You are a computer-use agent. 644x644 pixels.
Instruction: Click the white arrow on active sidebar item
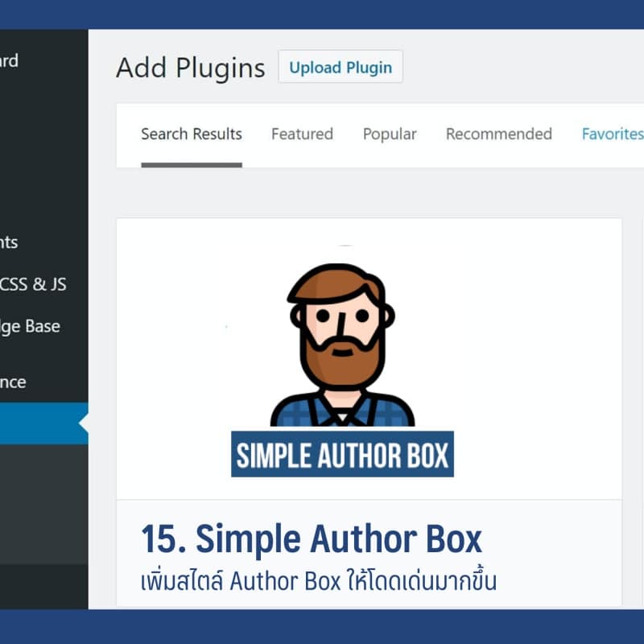point(83,423)
